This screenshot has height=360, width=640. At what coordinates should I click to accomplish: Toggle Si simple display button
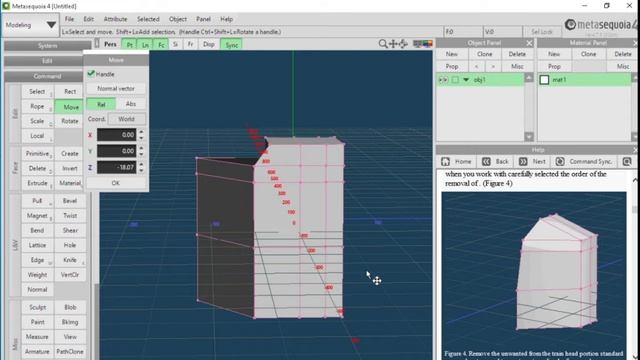coord(176,44)
